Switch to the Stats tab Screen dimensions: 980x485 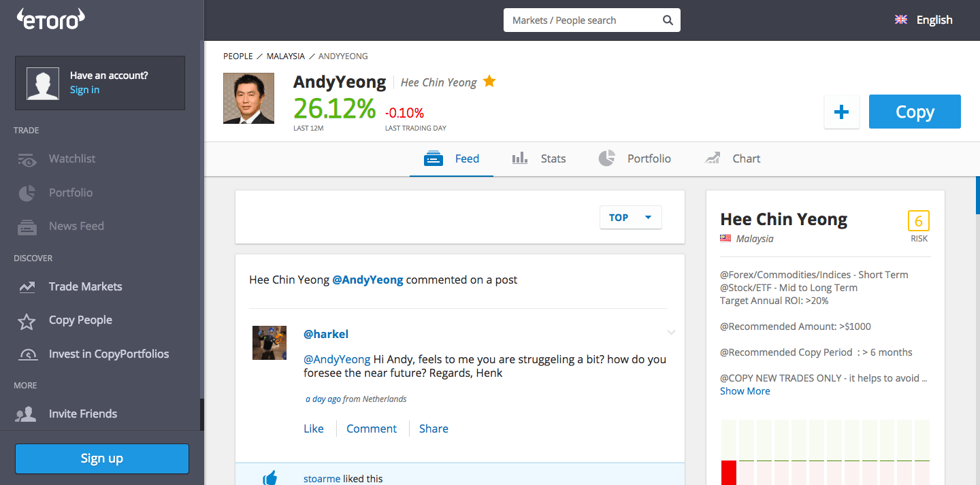click(x=539, y=158)
